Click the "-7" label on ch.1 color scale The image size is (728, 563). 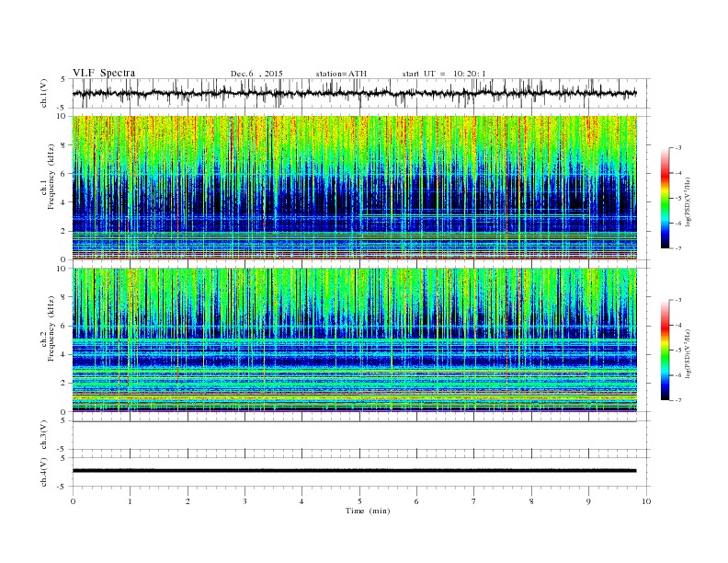pos(678,248)
